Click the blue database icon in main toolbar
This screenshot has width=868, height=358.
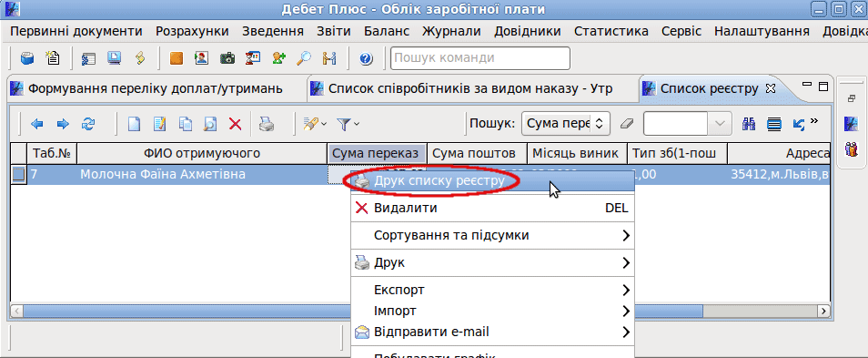click(27, 58)
